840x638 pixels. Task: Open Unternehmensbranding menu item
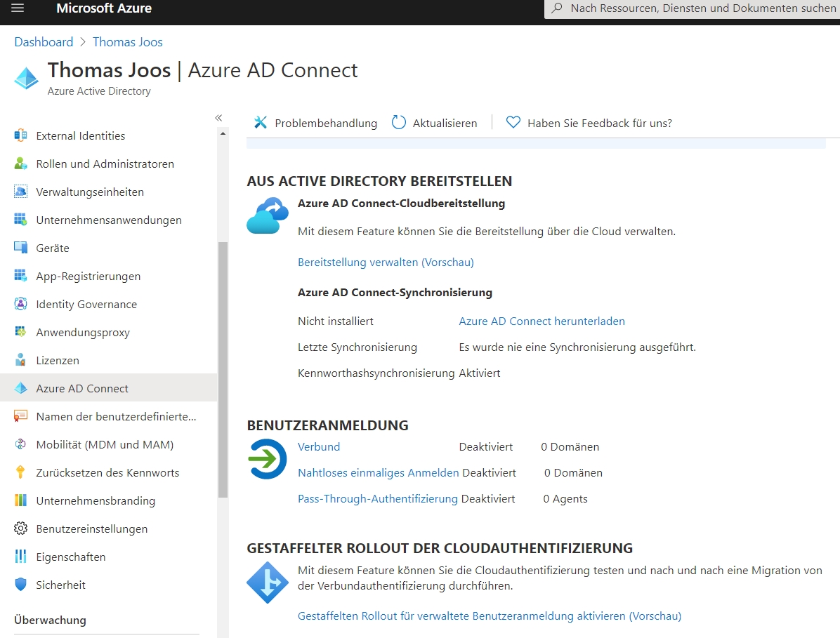pyautogui.click(x=96, y=500)
